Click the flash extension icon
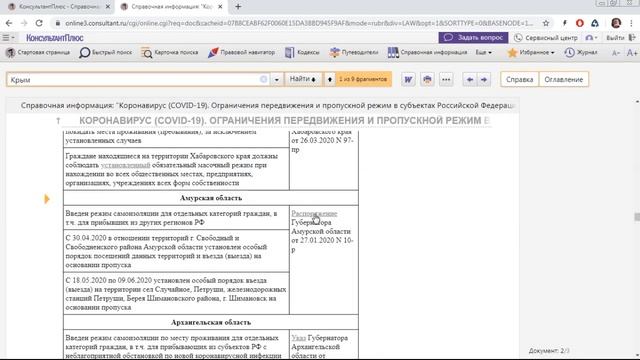The image size is (640, 360). click(x=564, y=23)
